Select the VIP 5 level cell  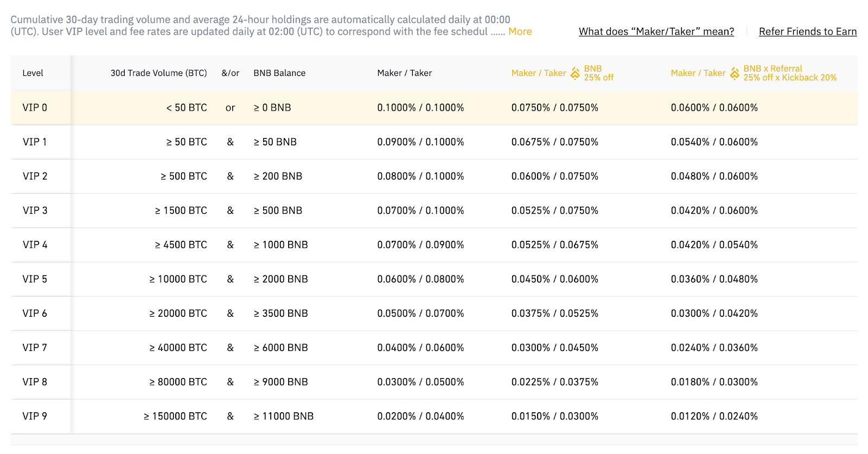click(x=35, y=279)
